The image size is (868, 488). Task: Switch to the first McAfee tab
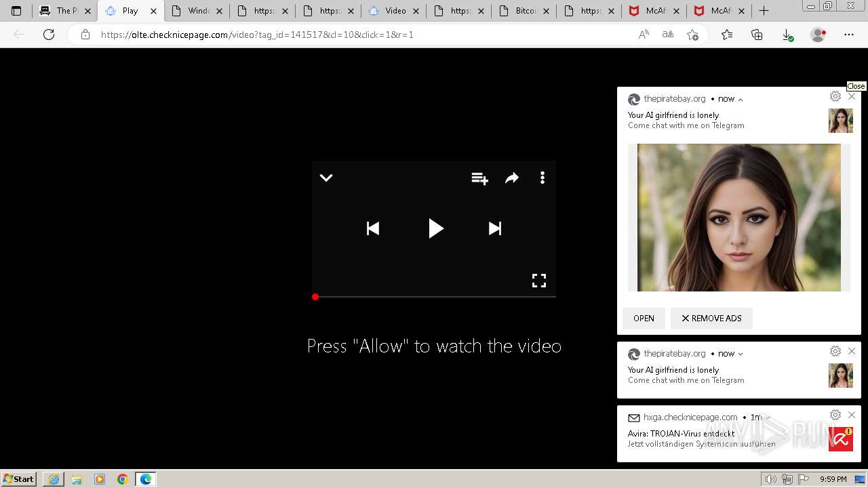click(x=654, y=11)
